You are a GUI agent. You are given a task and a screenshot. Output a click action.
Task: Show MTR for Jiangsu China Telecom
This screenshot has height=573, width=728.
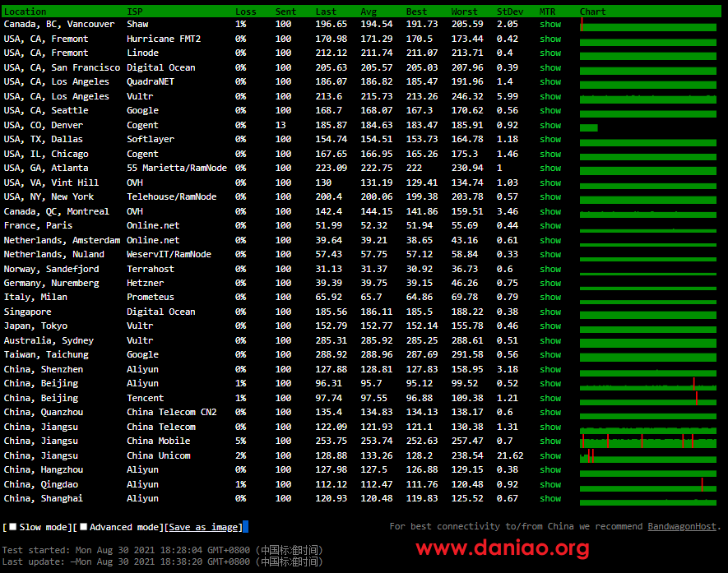coord(550,427)
